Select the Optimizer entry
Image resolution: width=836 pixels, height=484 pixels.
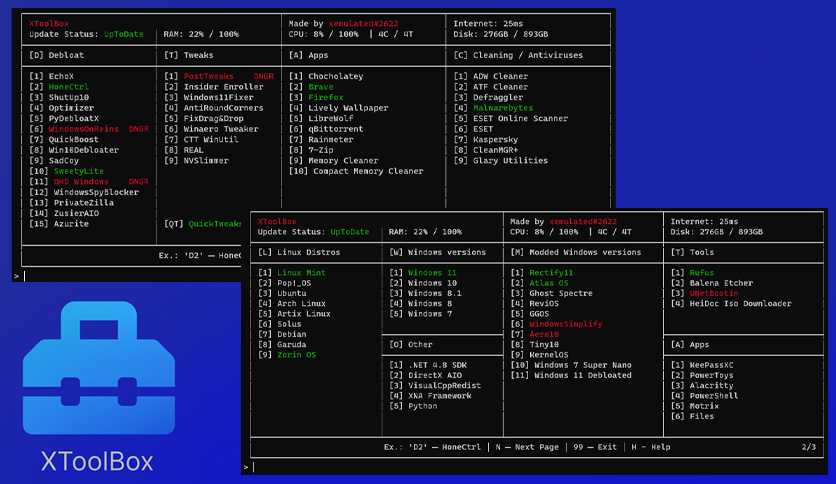pos(62,108)
